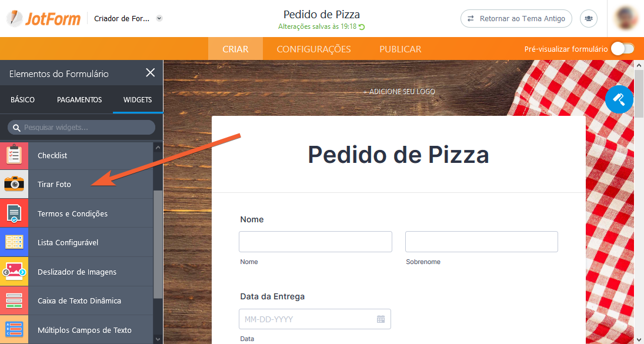Click the widget list scroll-down arrow
Viewport: 644px width, 344px height.
[x=158, y=339]
